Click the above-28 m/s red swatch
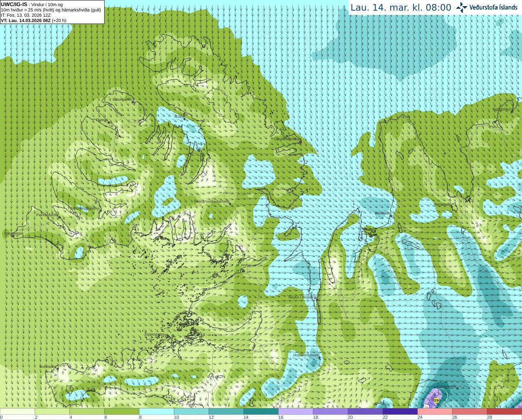The width and height of the screenshot is (522, 420). click(504, 411)
